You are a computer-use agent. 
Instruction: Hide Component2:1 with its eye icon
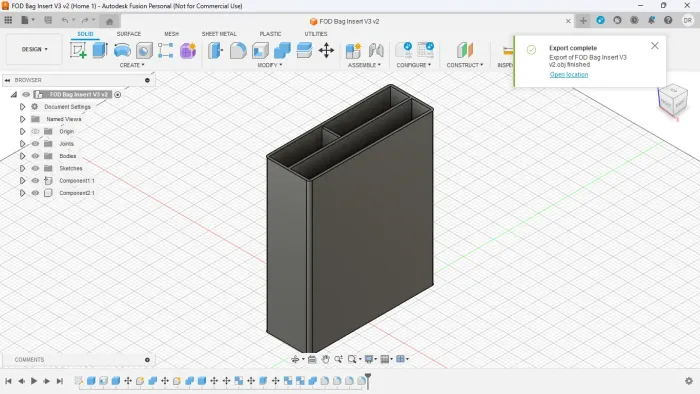35,193
